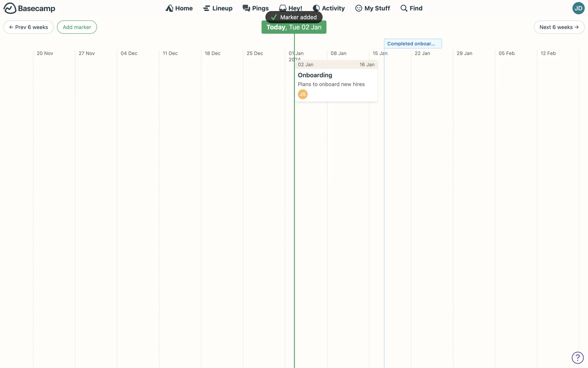This screenshot has height=368, width=588.
Task: Open the Onboarding project title link
Action: 315,75
